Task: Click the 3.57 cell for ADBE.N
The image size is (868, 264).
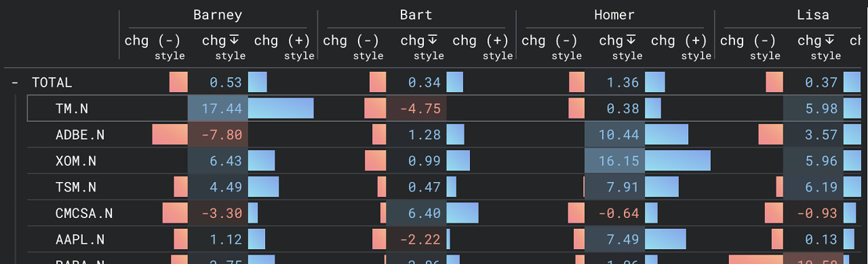Action: point(813,135)
